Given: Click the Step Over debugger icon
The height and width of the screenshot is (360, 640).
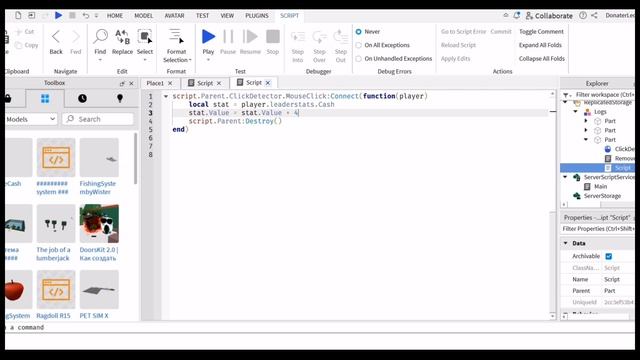Looking at the screenshot, I should click(319, 37).
